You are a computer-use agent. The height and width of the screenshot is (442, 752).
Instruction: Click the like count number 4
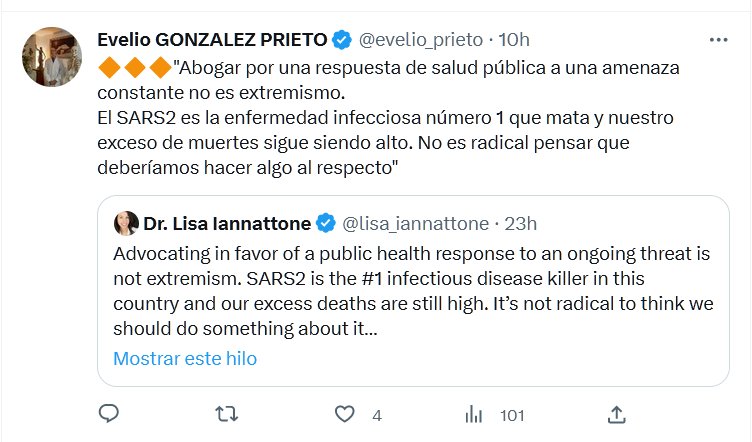pos(376,414)
